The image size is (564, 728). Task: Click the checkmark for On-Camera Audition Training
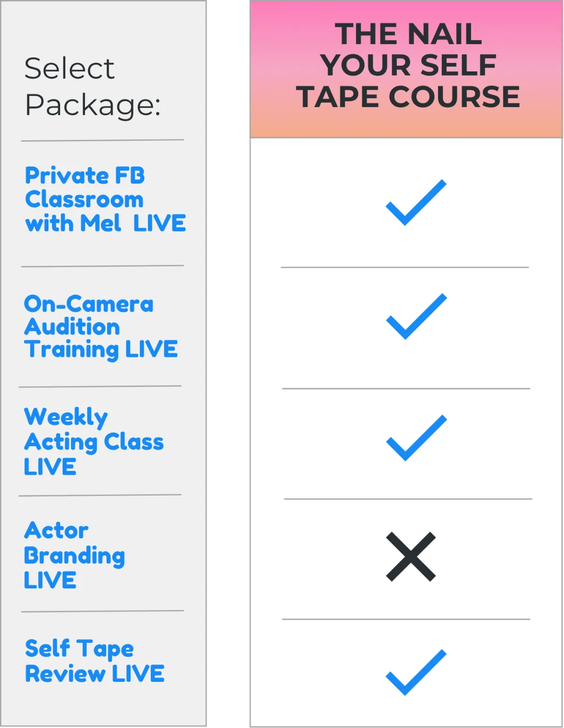416,316
